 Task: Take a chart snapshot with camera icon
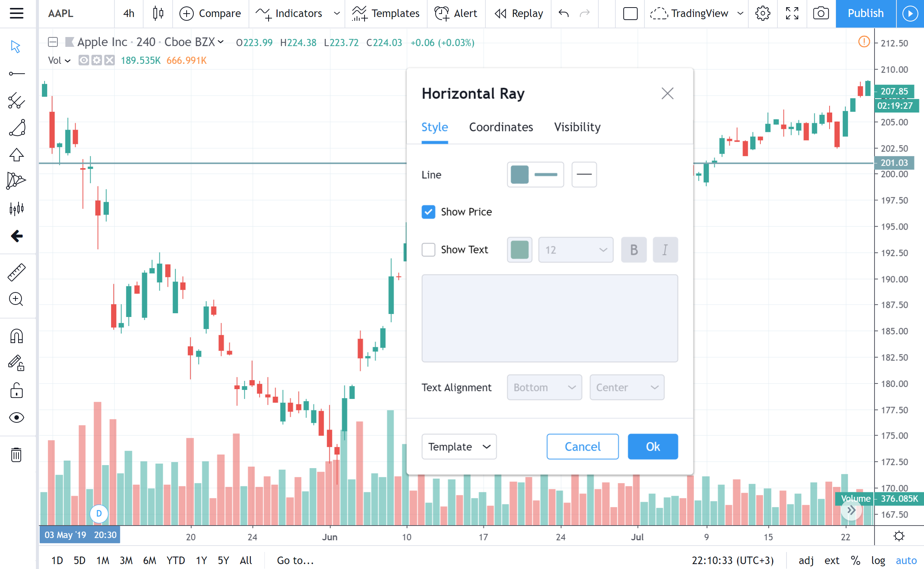coord(820,14)
